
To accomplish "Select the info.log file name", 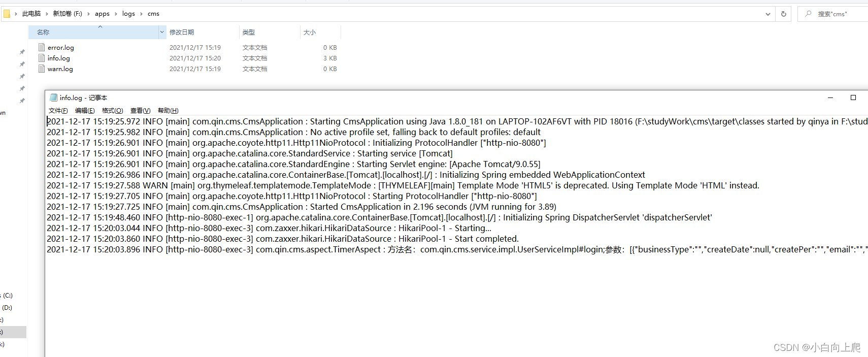I will pos(59,58).
